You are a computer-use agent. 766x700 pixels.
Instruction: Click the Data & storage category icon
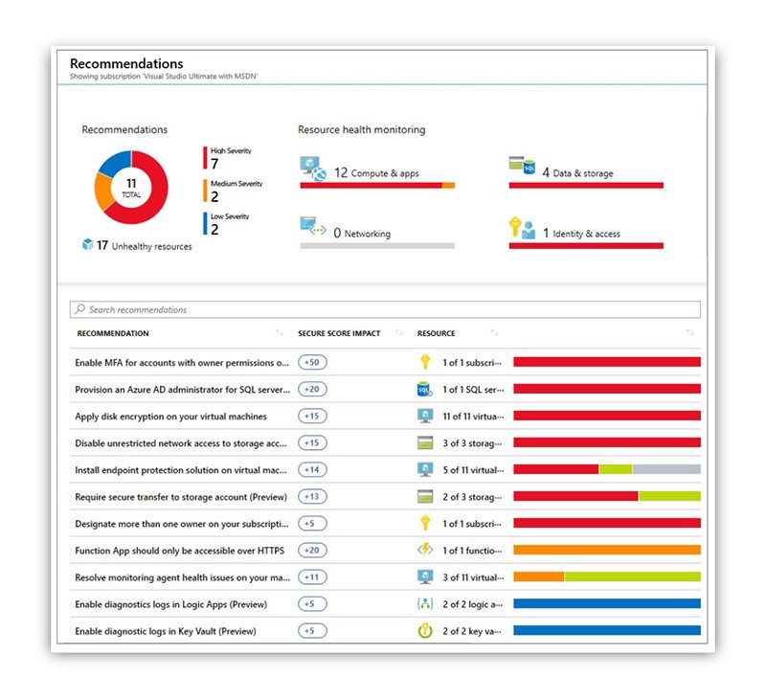pyautogui.click(x=520, y=163)
